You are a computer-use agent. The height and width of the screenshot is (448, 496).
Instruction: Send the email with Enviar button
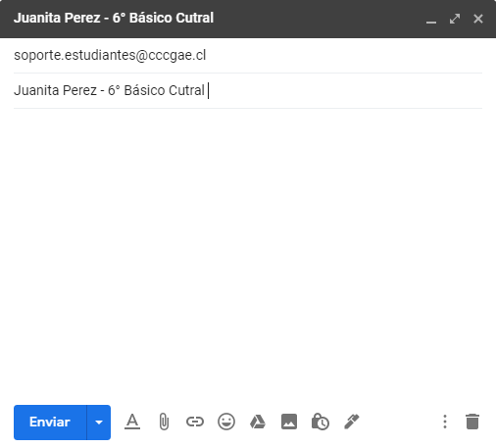click(50, 423)
